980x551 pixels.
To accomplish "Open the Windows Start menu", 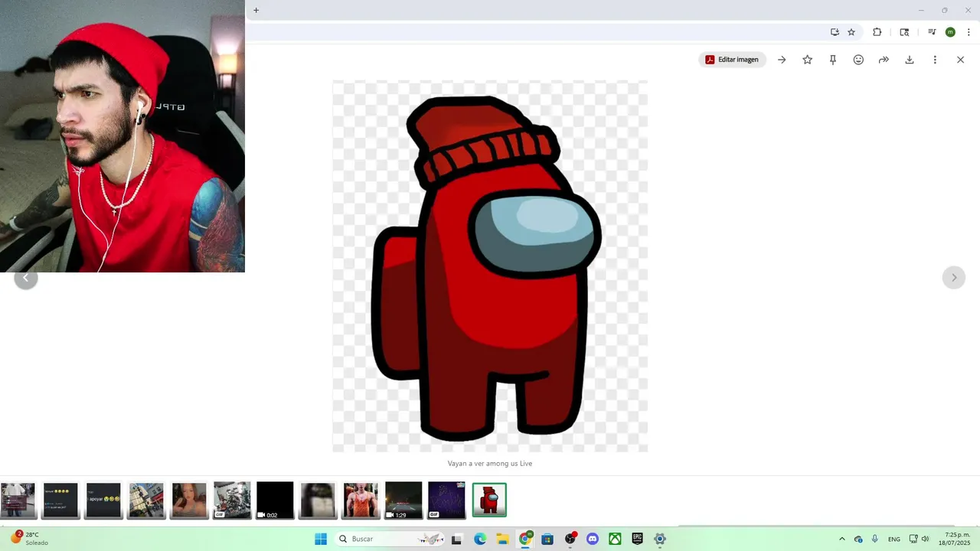I will point(321,539).
